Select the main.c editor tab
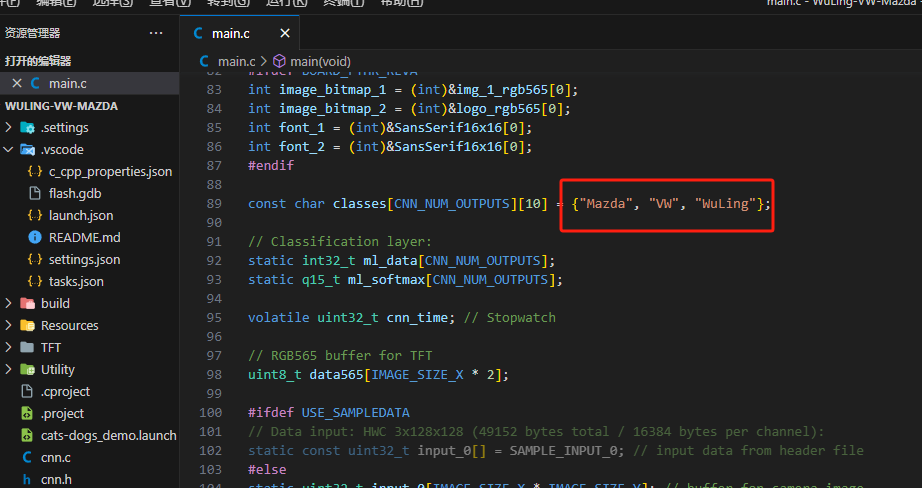 click(x=240, y=34)
